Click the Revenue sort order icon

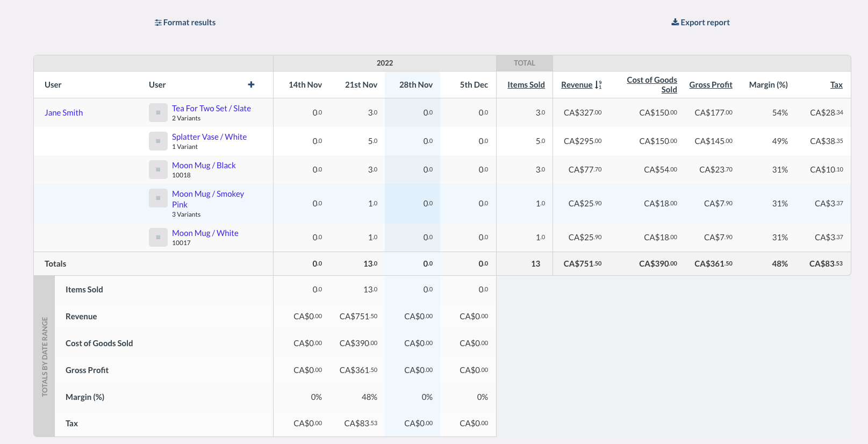pyautogui.click(x=598, y=85)
